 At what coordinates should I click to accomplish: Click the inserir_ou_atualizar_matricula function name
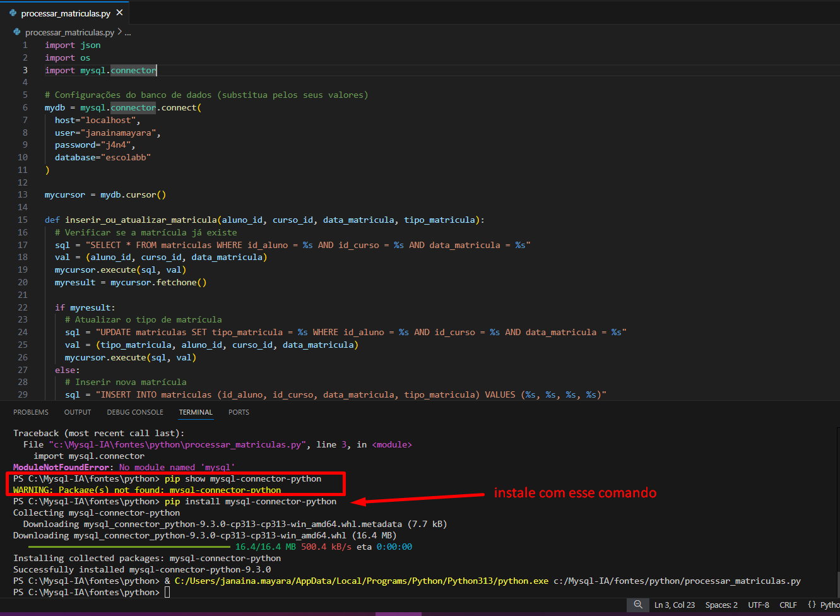point(141,220)
